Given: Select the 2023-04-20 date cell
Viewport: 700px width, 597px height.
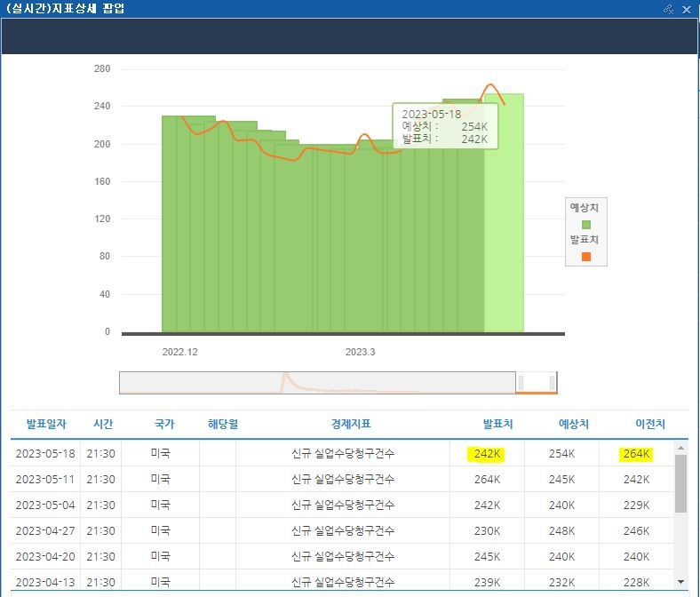Looking at the screenshot, I should click(x=45, y=557).
